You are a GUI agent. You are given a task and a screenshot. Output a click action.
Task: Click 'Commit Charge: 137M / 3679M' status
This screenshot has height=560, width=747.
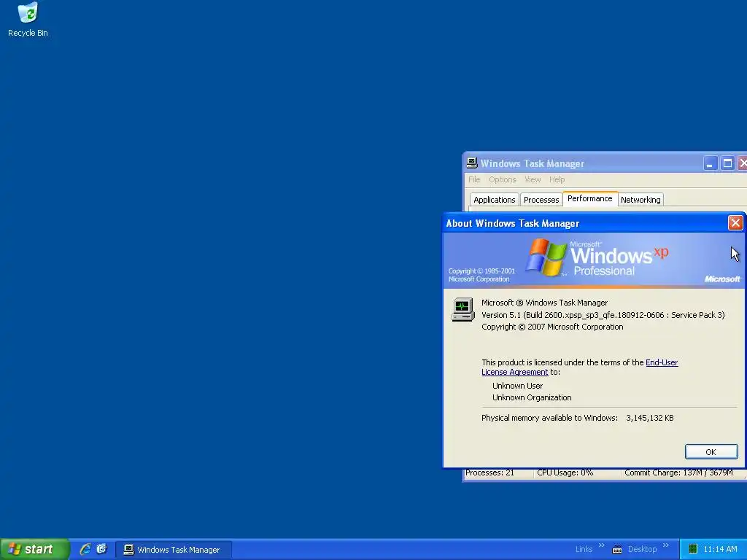coord(678,472)
